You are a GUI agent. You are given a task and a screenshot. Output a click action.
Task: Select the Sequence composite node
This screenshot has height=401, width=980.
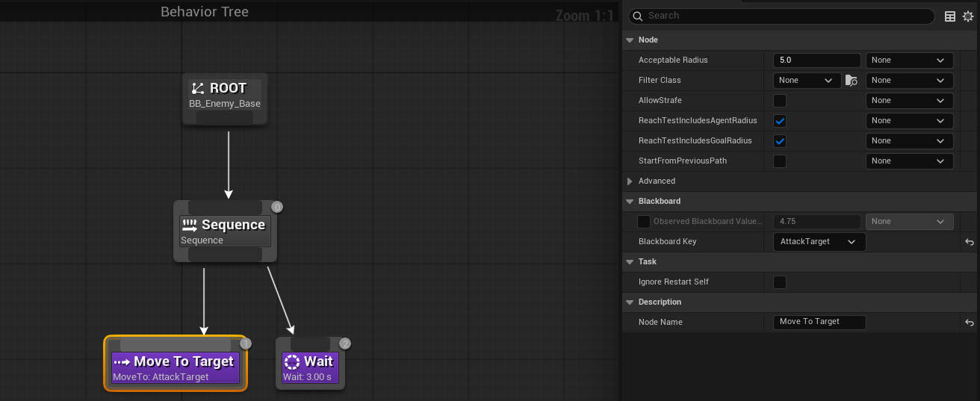click(225, 231)
